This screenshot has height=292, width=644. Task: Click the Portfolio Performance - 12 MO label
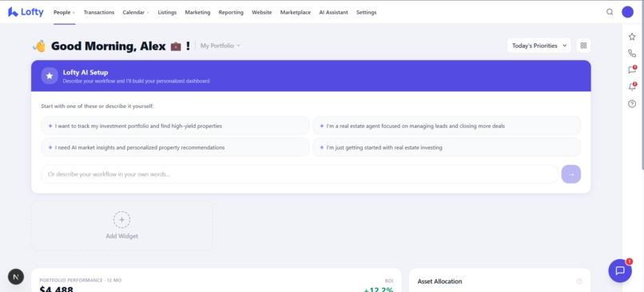(81, 280)
